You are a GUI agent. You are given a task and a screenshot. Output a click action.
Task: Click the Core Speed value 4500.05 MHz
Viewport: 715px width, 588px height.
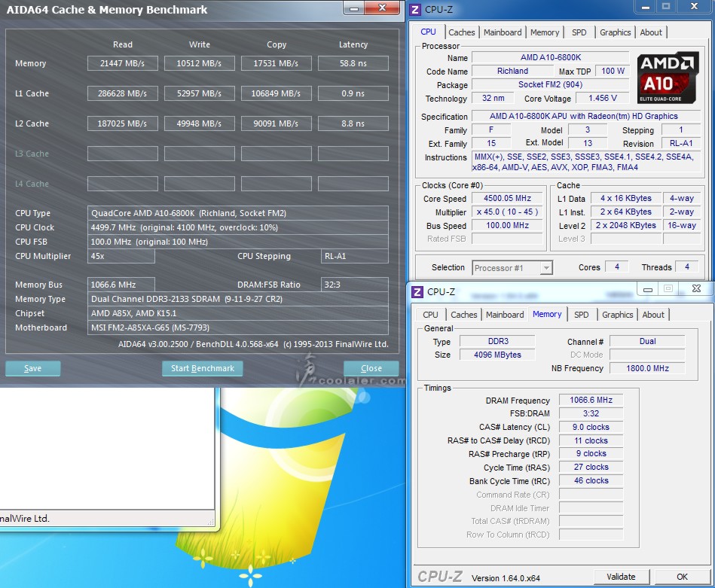tap(507, 198)
